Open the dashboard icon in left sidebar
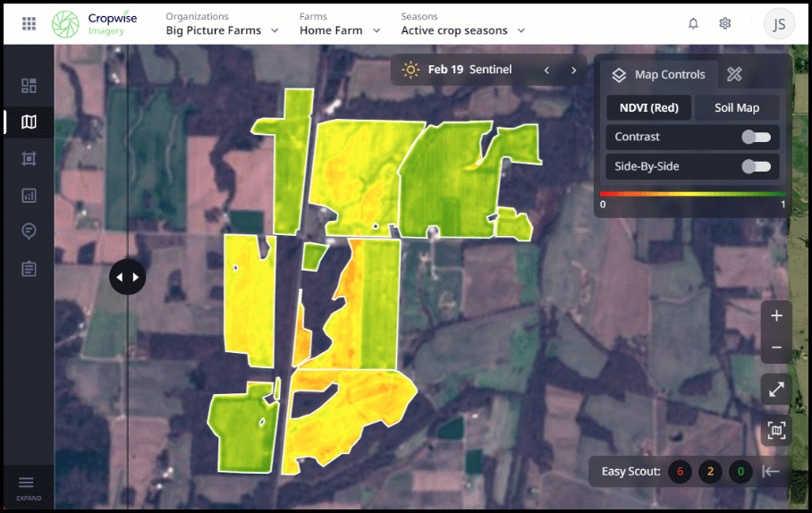 29,86
